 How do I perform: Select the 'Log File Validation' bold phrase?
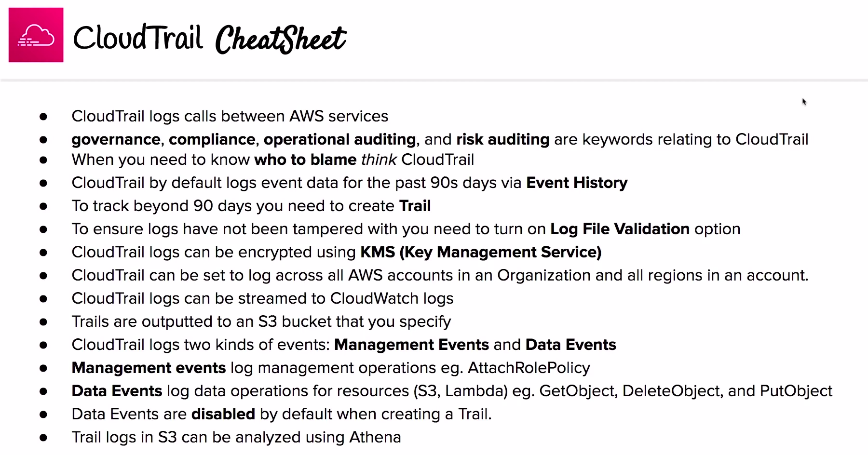pos(620,229)
